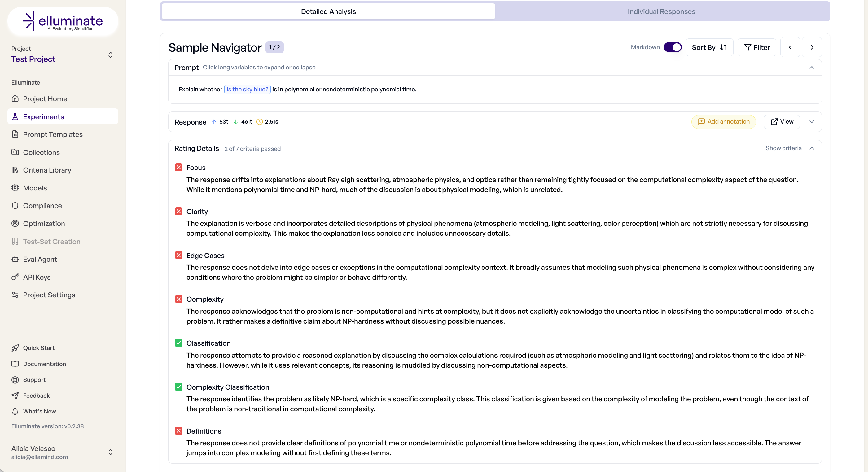Image resolution: width=868 pixels, height=472 pixels.
Task: Open the Criteria Library section
Action: point(47,170)
